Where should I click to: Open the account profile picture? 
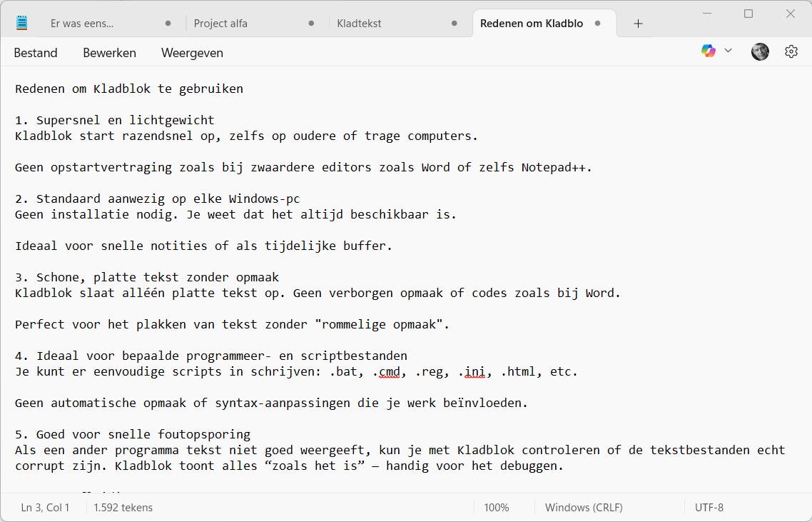760,51
